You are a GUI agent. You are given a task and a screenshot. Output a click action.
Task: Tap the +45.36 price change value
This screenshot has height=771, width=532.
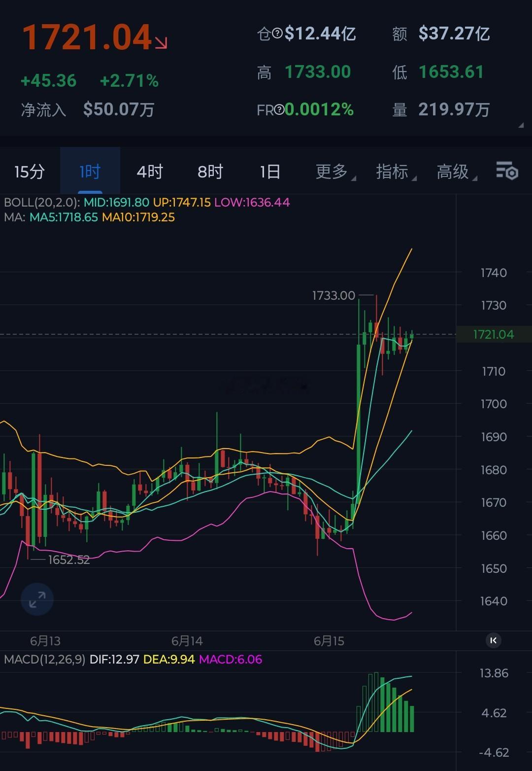pyautogui.click(x=49, y=81)
